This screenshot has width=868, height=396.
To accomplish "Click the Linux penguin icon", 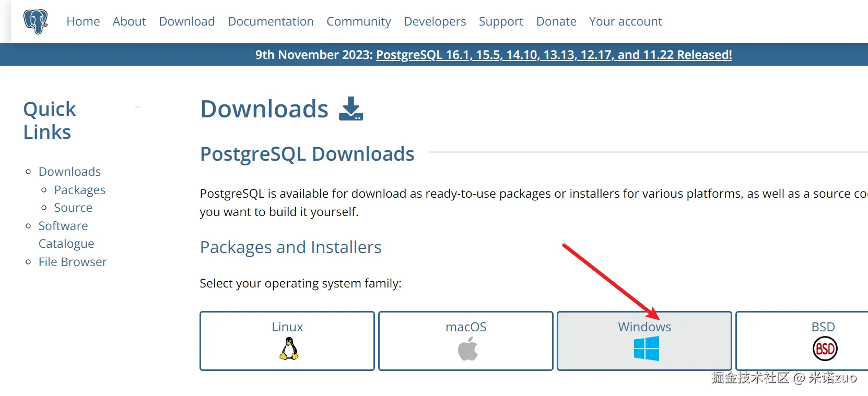I will tap(289, 349).
